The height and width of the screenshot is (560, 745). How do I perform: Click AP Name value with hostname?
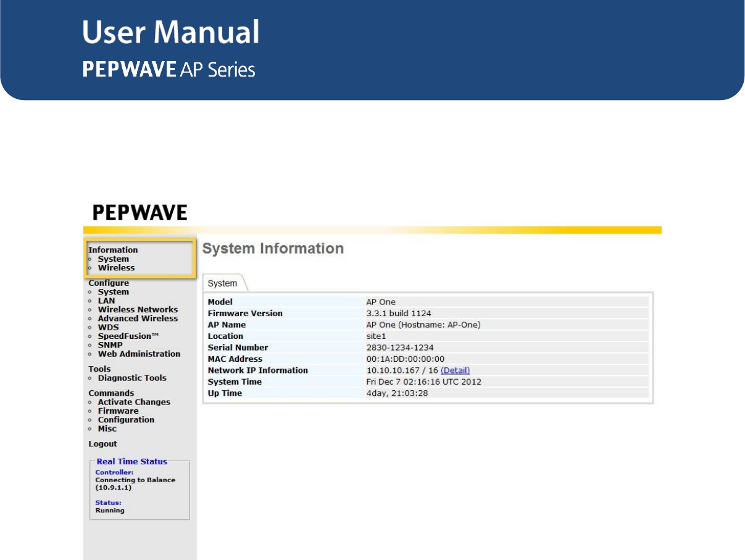(x=423, y=325)
